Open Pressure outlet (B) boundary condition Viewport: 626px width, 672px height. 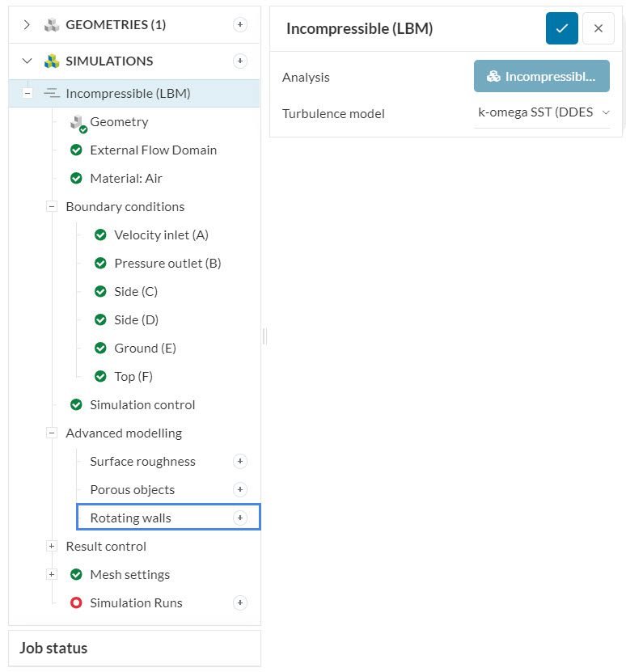(167, 263)
